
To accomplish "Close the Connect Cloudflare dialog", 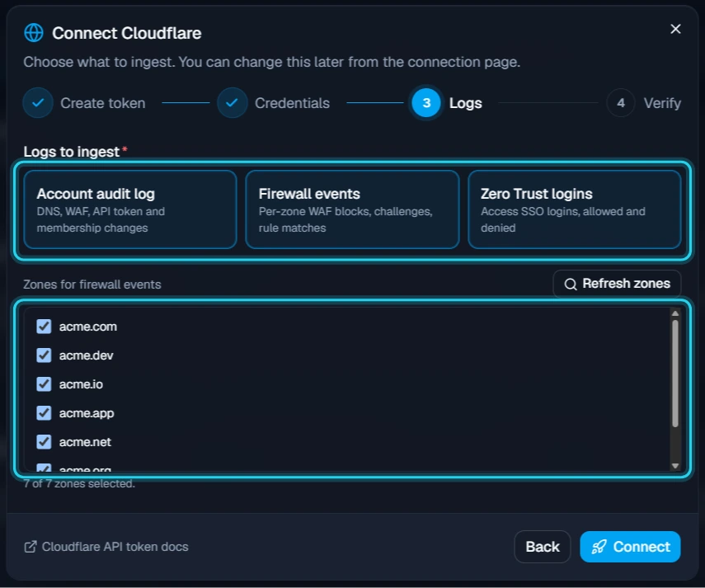I will pos(675,29).
